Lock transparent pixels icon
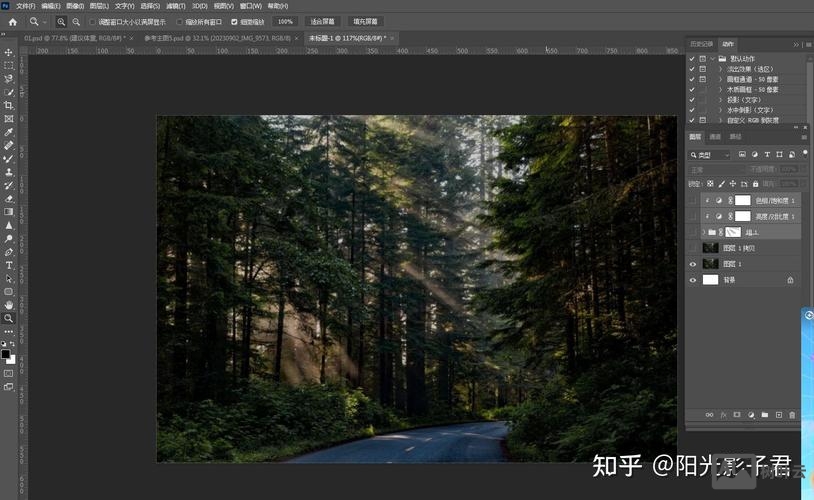Image resolution: width=814 pixels, height=500 pixels. pyautogui.click(x=710, y=184)
